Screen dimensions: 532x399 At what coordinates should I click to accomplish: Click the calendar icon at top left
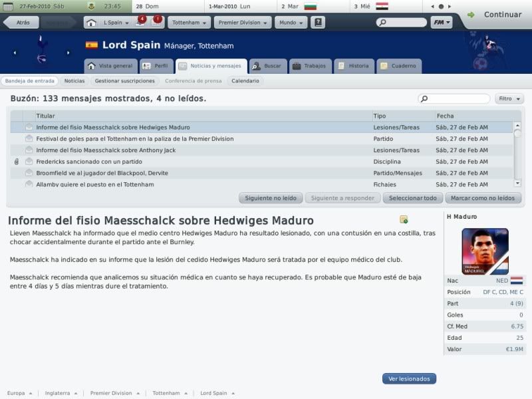point(8,7)
